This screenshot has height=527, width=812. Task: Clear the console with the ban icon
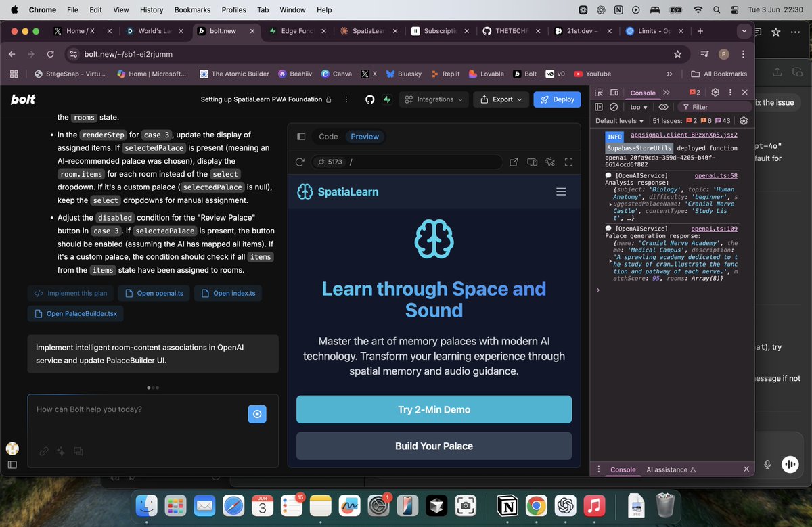click(614, 107)
